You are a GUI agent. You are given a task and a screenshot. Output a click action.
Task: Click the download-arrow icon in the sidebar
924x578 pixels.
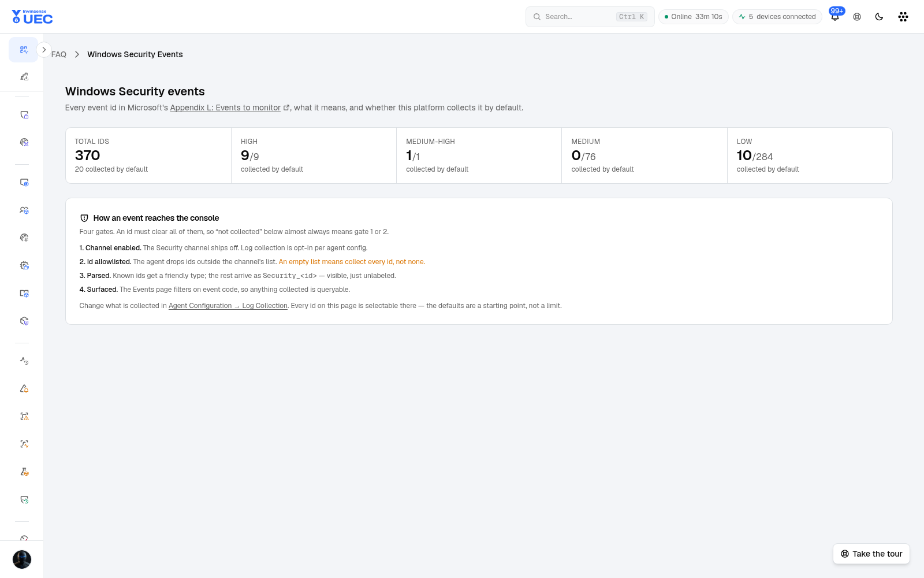click(x=24, y=76)
